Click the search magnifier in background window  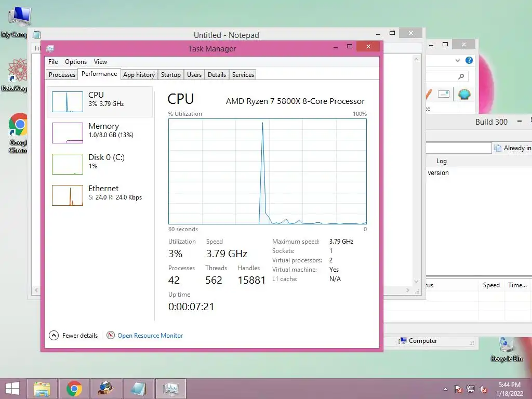tap(461, 76)
